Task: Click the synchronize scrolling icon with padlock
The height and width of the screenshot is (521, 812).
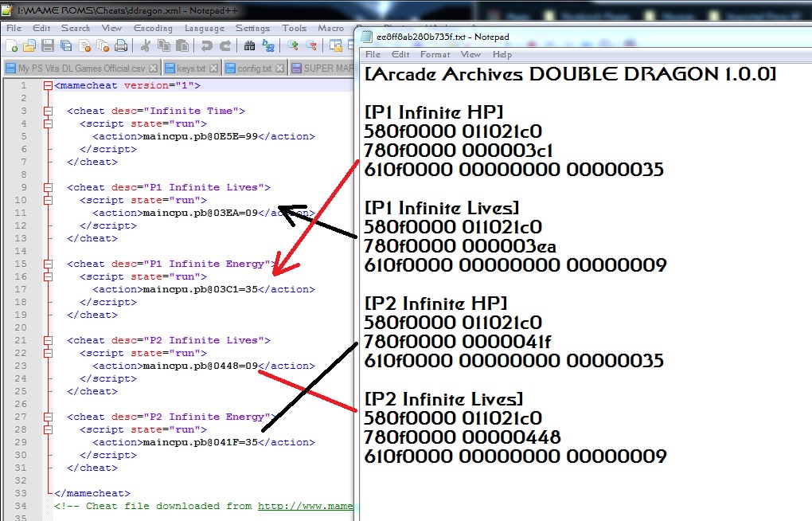Action: [336, 46]
